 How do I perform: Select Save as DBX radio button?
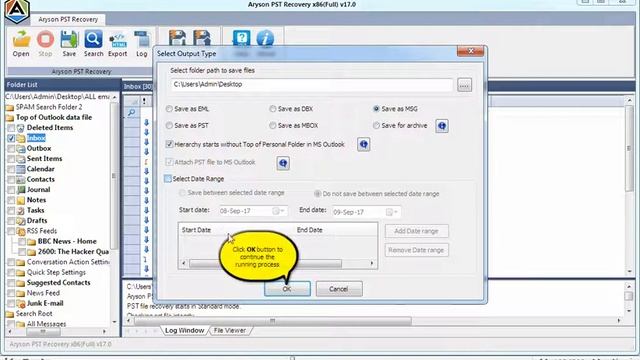click(x=273, y=109)
